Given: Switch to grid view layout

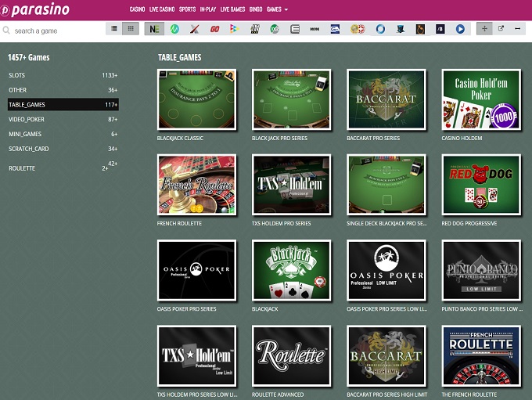Looking at the screenshot, I should [131, 28].
